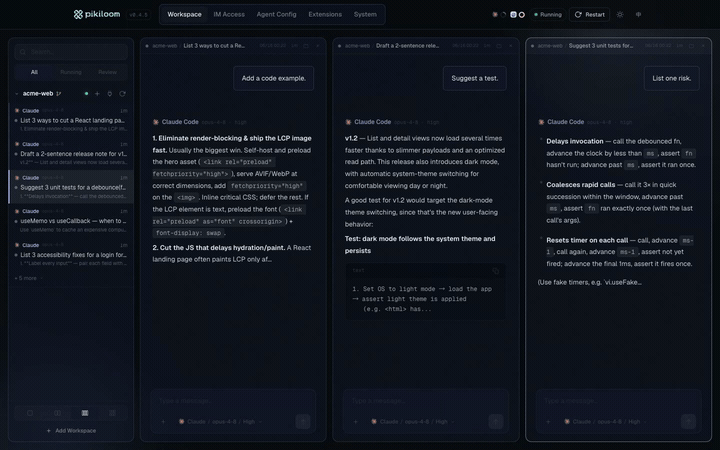Viewport: 720px width, 450px height.
Task: Click 'Suggest 3 unit tests for…' panel title
Action: pyautogui.click(x=601, y=46)
